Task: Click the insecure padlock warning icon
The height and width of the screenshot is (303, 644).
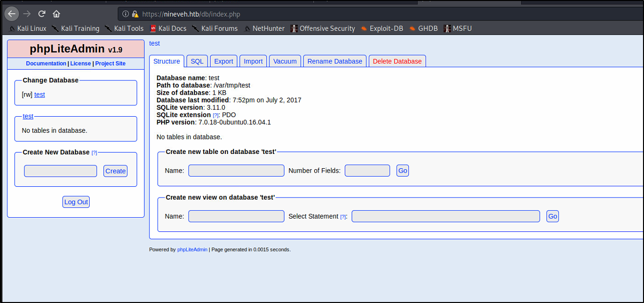Action: coord(135,14)
